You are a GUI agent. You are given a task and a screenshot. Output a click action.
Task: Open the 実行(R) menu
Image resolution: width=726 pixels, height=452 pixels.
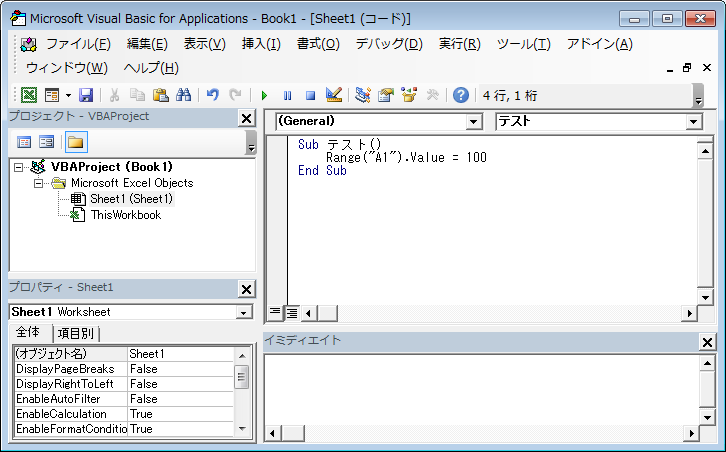pyautogui.click(x=459, y=44)
